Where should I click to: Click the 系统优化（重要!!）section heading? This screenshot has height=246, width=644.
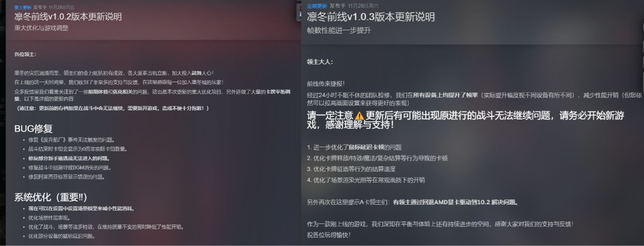[x=51, y=197]
